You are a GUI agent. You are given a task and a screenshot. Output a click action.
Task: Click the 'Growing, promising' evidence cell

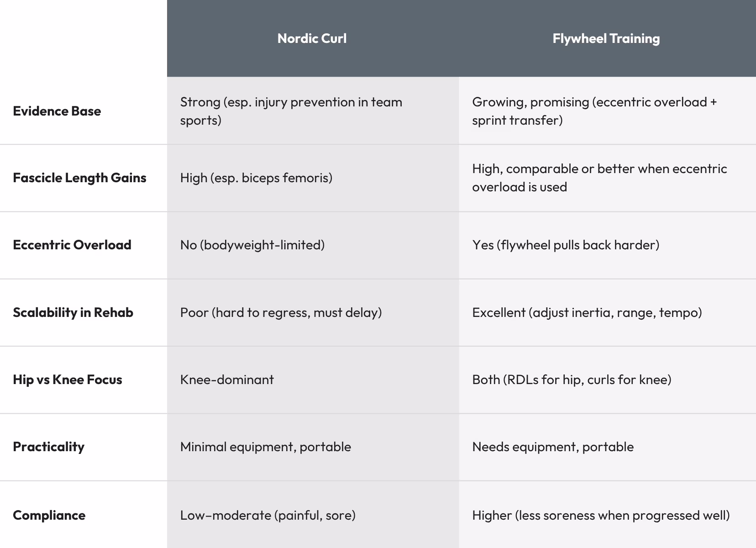[x=594, y=111]
